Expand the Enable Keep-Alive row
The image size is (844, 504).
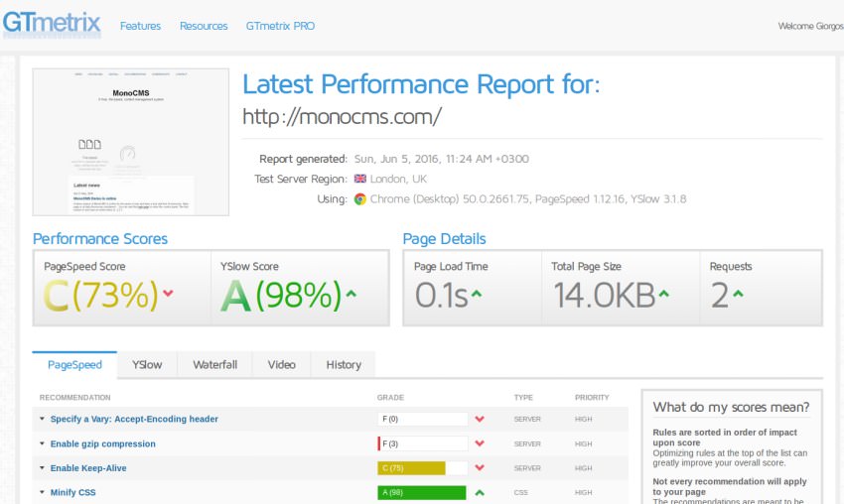42,467
